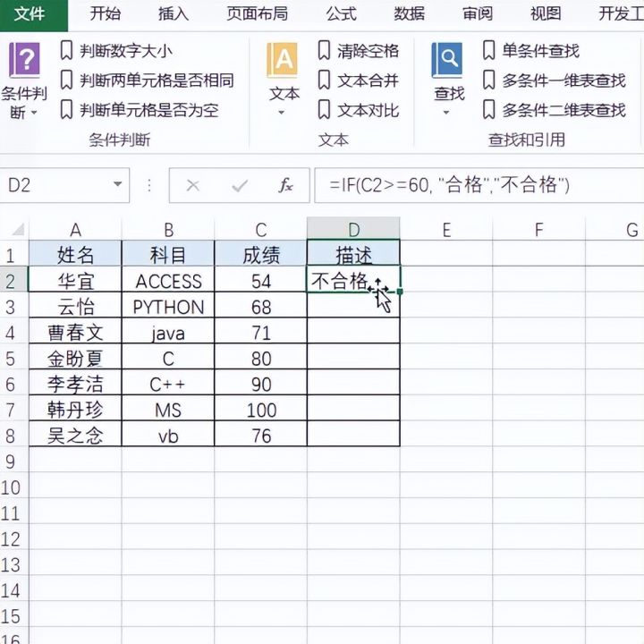Click into the formula bar showing =IF(C2>=60
The image size is (644, 644).
click(x=479, y=185)
